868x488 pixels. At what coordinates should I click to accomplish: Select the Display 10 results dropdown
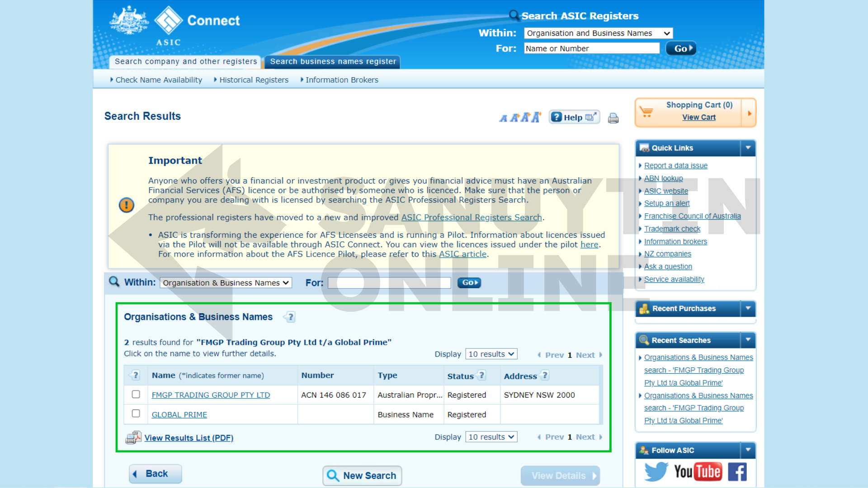pyautogui.click(x=491, y=354)
